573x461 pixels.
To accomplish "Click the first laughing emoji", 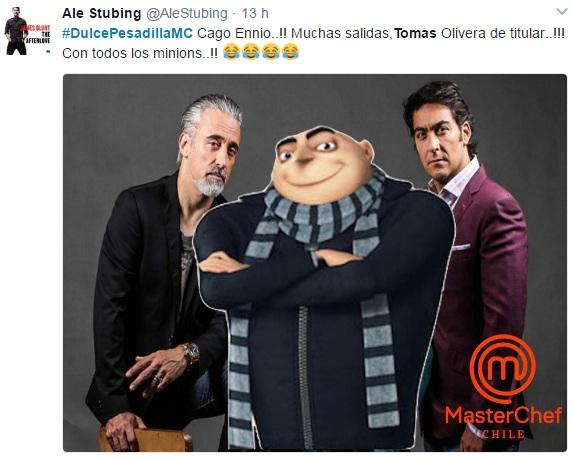I will 231,51.
